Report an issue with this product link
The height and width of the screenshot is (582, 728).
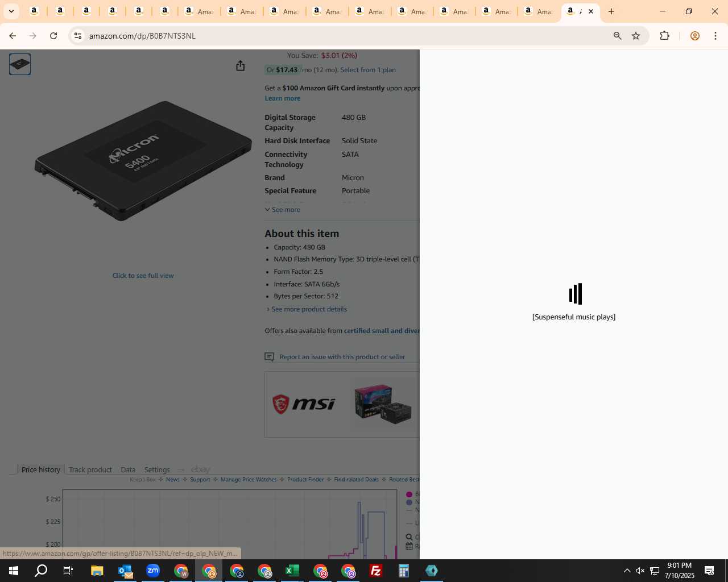342,357
